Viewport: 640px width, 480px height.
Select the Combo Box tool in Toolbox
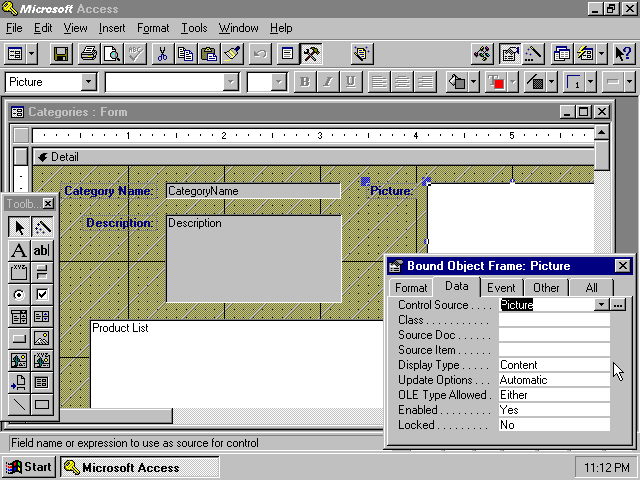pyautogui.click(x=19, y=316)
